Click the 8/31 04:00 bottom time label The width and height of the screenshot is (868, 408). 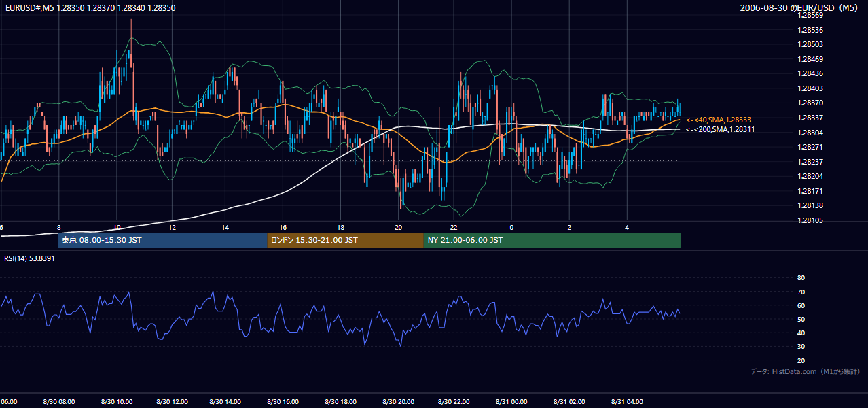(x=628, y=402)
